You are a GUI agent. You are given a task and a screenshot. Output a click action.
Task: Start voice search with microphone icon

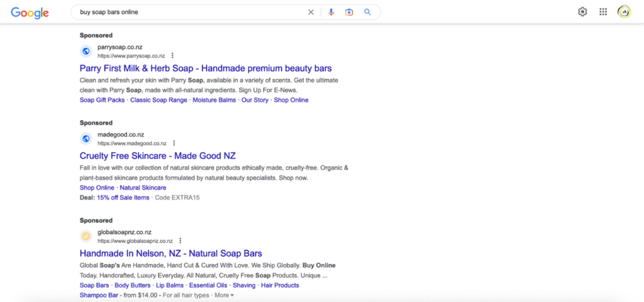point(331,13)
